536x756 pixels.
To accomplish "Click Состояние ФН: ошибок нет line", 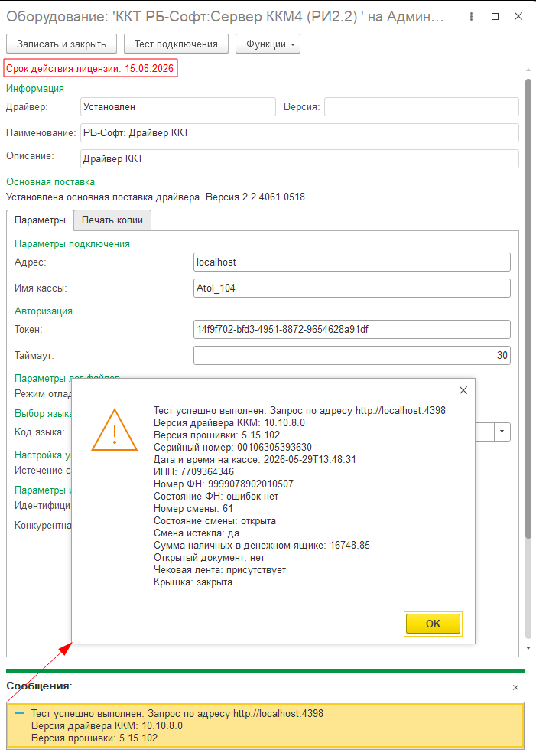I will (x=216, y=497).
